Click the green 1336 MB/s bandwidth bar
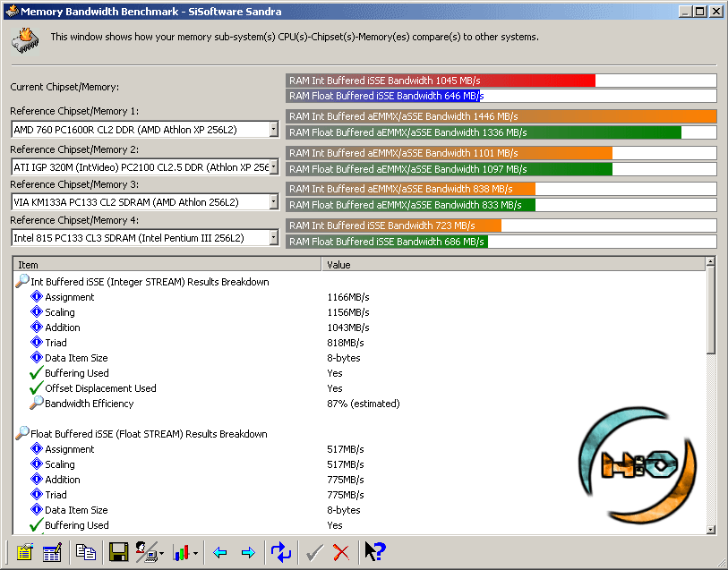Viewport: 728px width, 570px height. [x=484, y=132]
